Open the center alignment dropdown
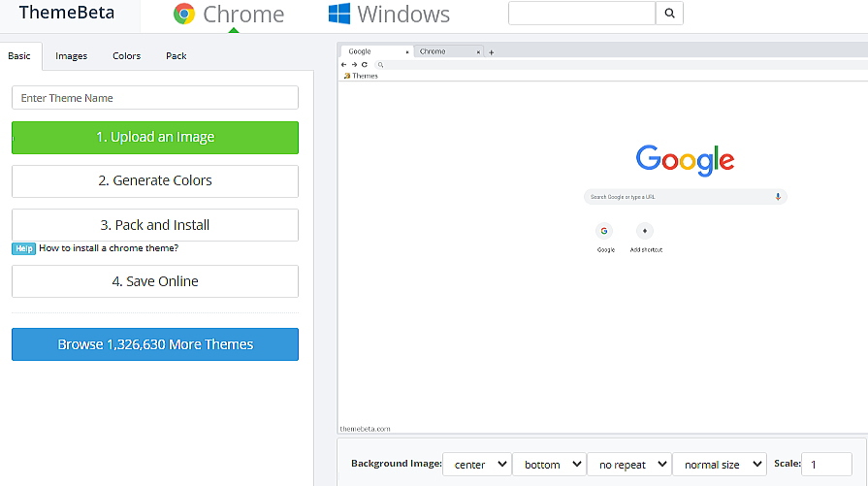Viewport: 868px width, 486px height. 477,465
